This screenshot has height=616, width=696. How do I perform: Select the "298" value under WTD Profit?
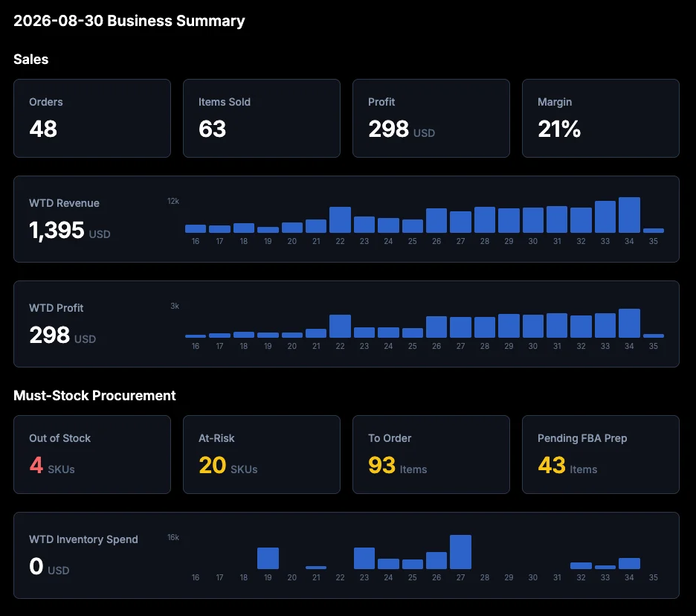[x=49, y=335]
